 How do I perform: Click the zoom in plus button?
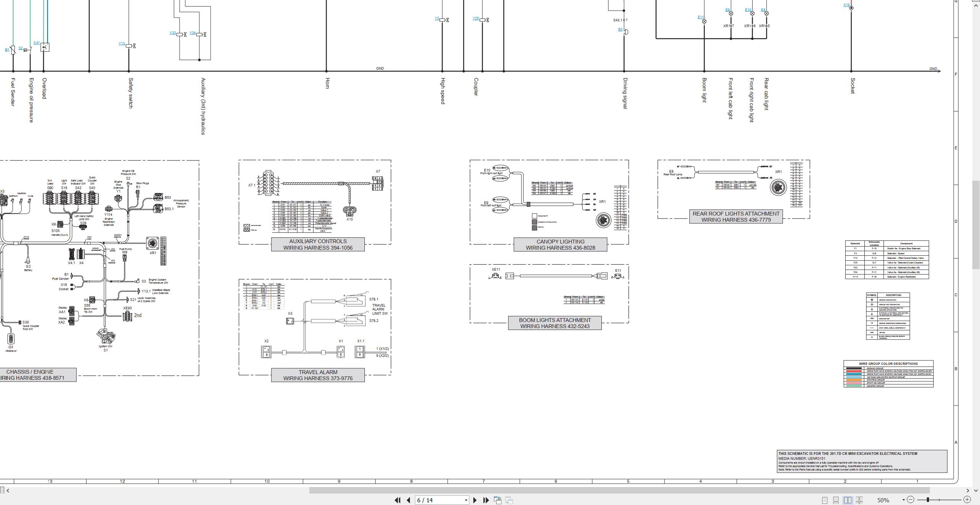click(x=967, y=500)
